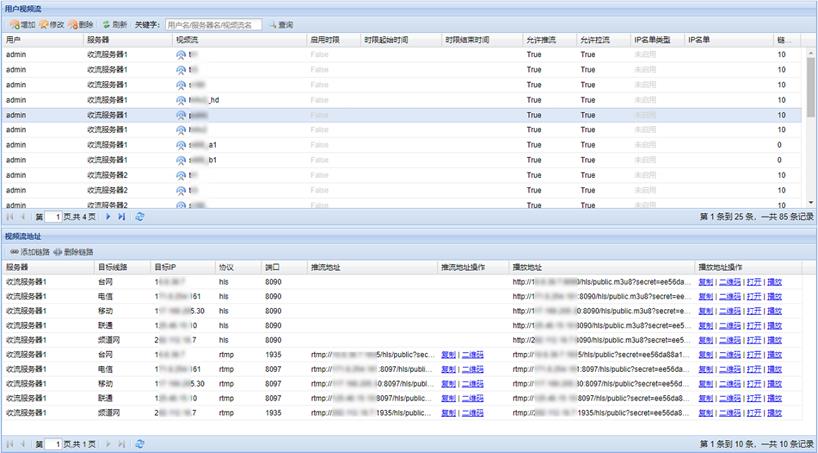Click the 用户视频流 grid vertical scrollbar thumb
Viewport: 818px width, 453px height.
(811, 87)
